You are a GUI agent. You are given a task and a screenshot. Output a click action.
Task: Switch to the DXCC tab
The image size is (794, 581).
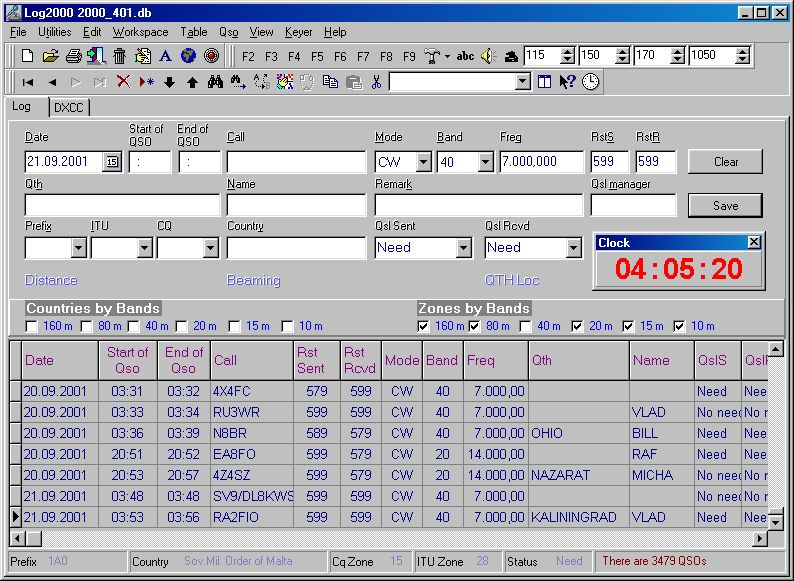pyautogui.click(x=69, y=108)
